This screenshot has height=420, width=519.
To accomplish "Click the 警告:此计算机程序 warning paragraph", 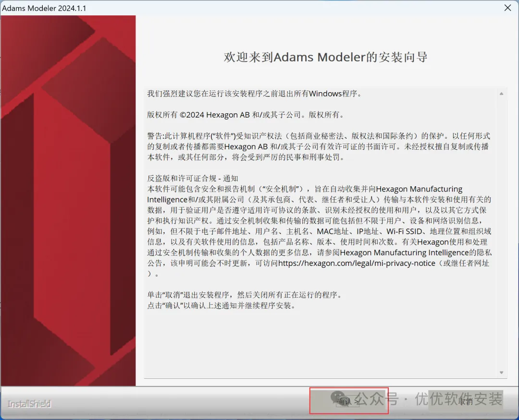I will 319,146.
